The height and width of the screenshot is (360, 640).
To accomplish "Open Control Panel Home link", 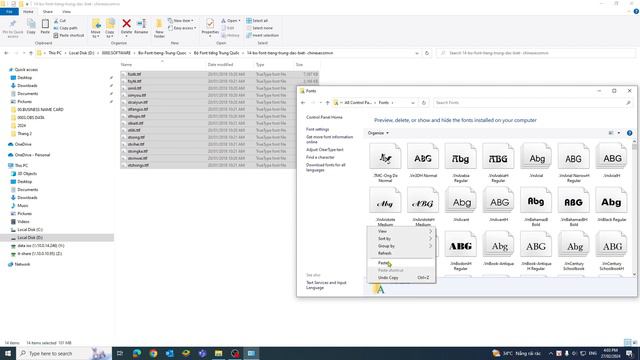I will pos(324,117).
